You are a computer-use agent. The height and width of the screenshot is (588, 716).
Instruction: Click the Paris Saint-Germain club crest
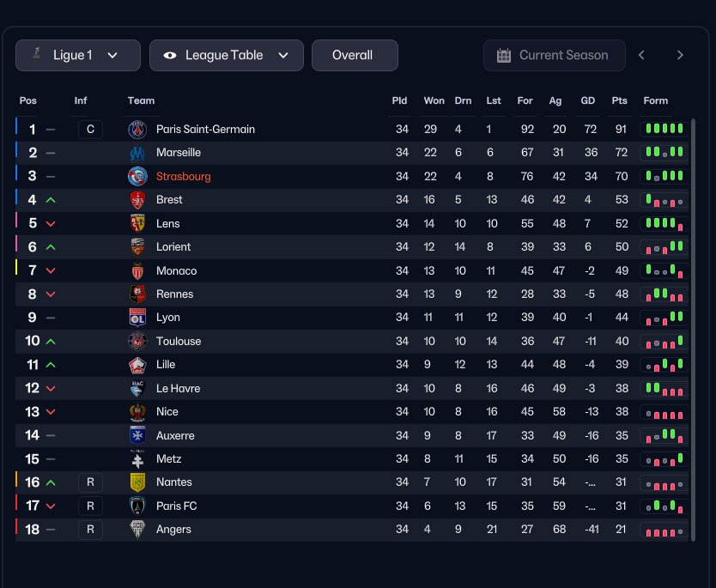137,130
